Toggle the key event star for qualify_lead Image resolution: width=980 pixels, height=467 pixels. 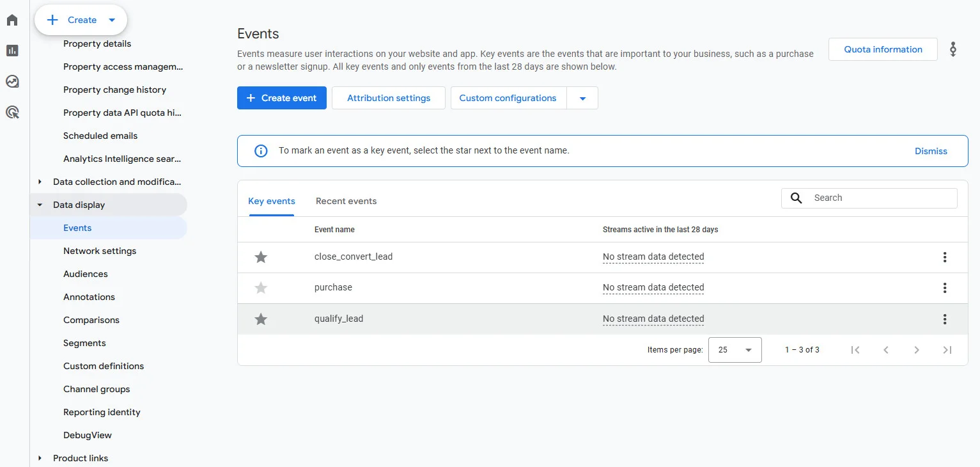point(260,319)
